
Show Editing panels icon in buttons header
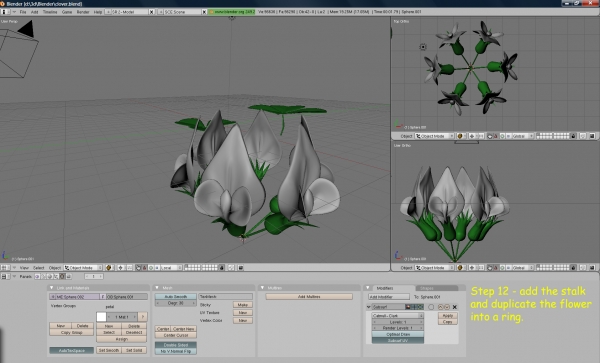tap(62, 276)
